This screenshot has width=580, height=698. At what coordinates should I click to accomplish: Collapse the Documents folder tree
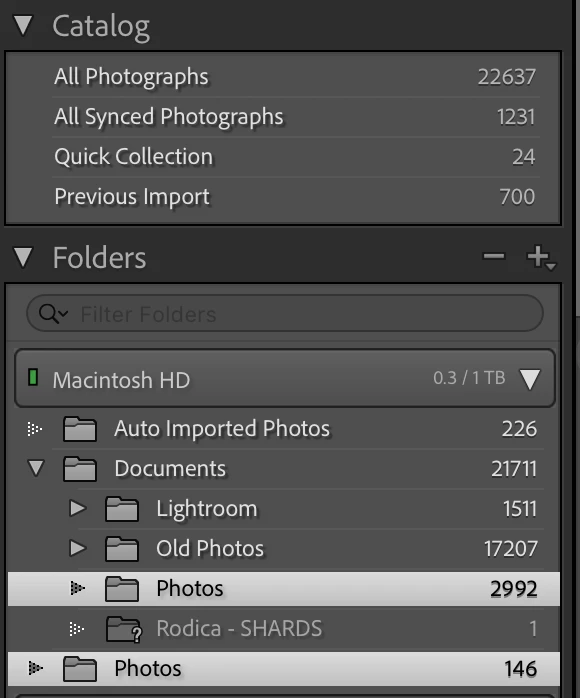[x=36, y=468]
